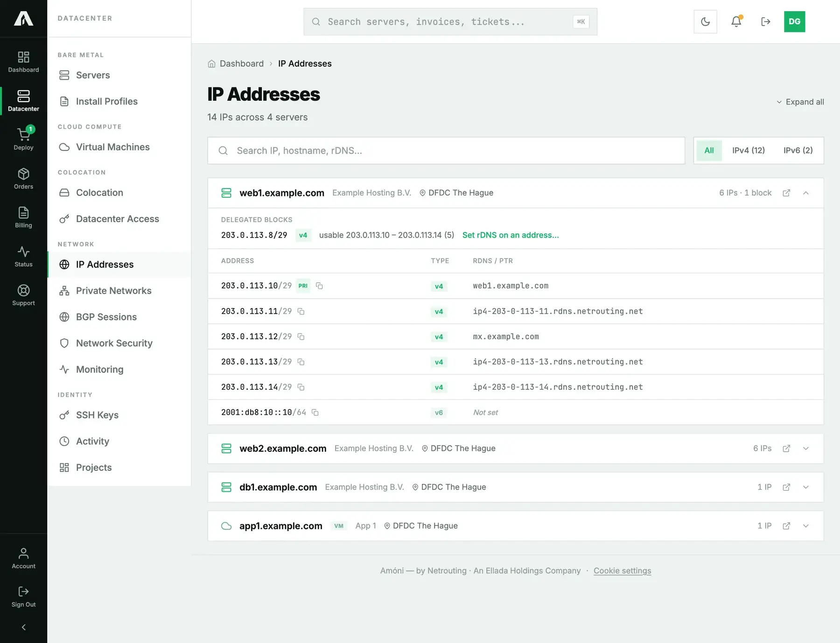Click the logout arrow icon in header

coord(765,21)
